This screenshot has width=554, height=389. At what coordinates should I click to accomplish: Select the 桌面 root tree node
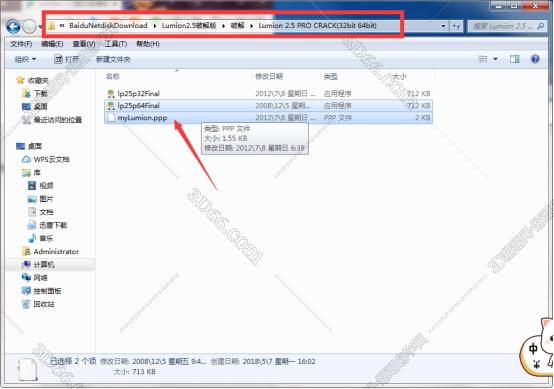(35, 146)
